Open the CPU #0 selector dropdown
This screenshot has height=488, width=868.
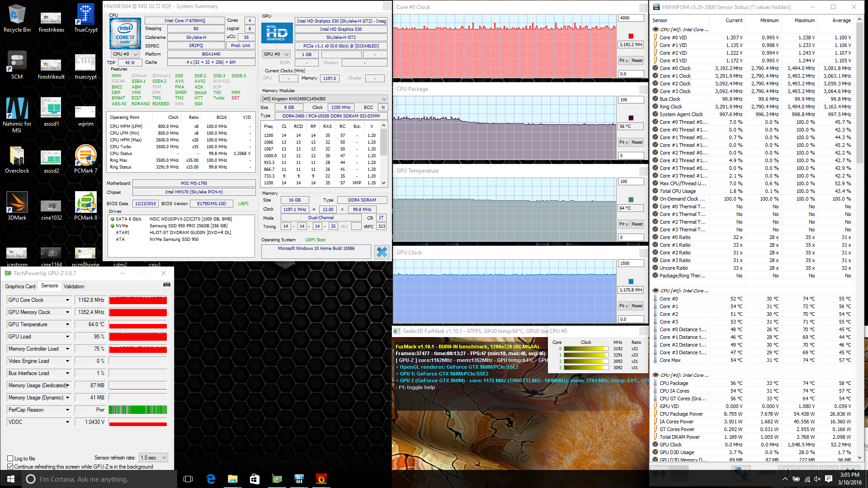pos(125,54)
